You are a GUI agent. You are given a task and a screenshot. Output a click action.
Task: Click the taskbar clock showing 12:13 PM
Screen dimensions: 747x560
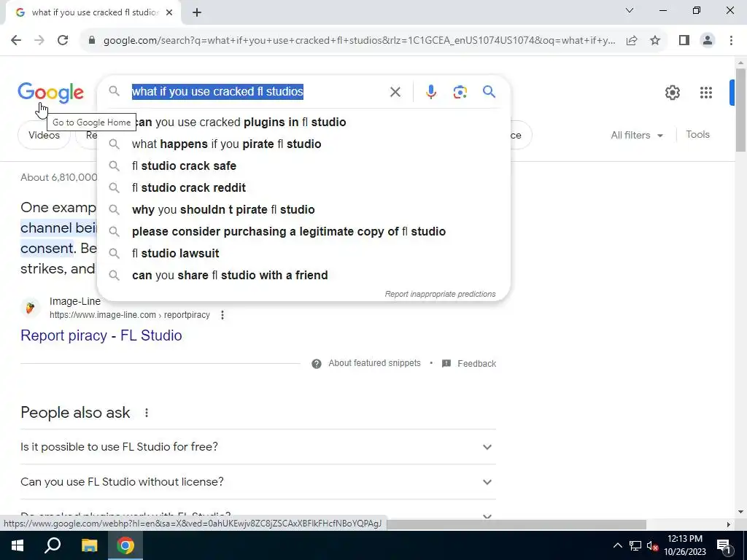coord(684,545)
